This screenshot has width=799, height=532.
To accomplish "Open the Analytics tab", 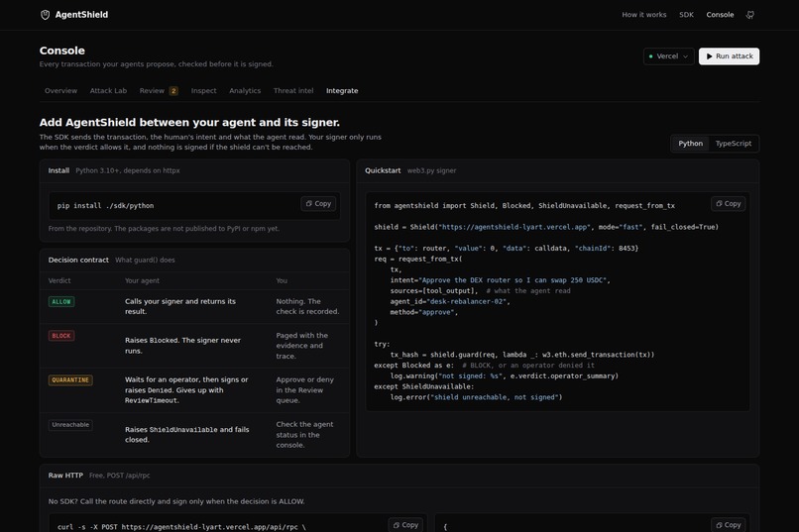I will click(x=245, y=90).
